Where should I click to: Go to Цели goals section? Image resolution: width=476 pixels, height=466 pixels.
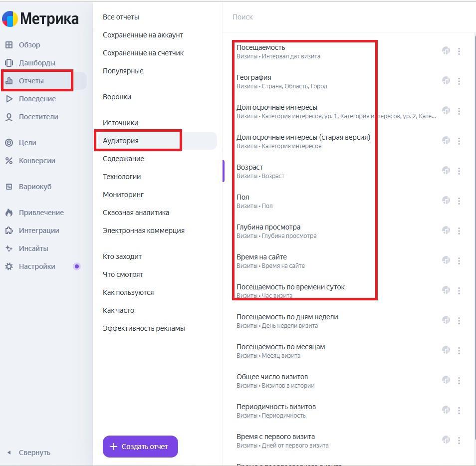click(27, 143)
